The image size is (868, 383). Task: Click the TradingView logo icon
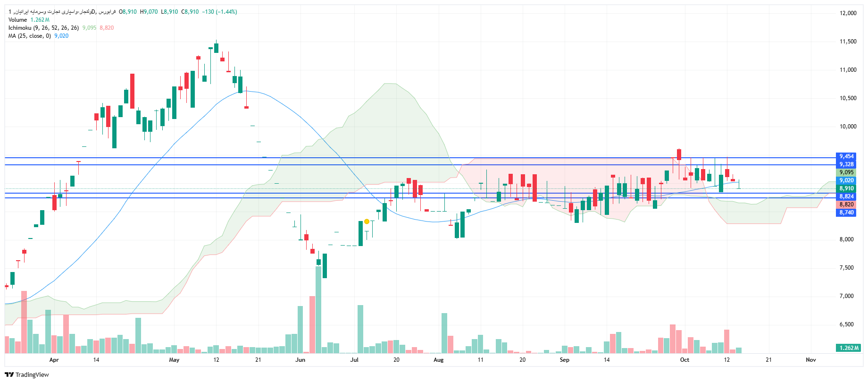tap(9, 374)
